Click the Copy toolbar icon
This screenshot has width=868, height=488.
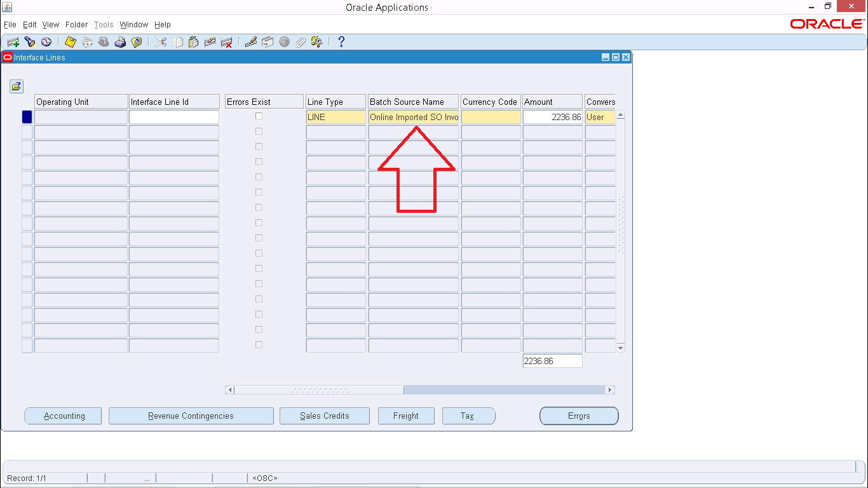pos(178,42)
